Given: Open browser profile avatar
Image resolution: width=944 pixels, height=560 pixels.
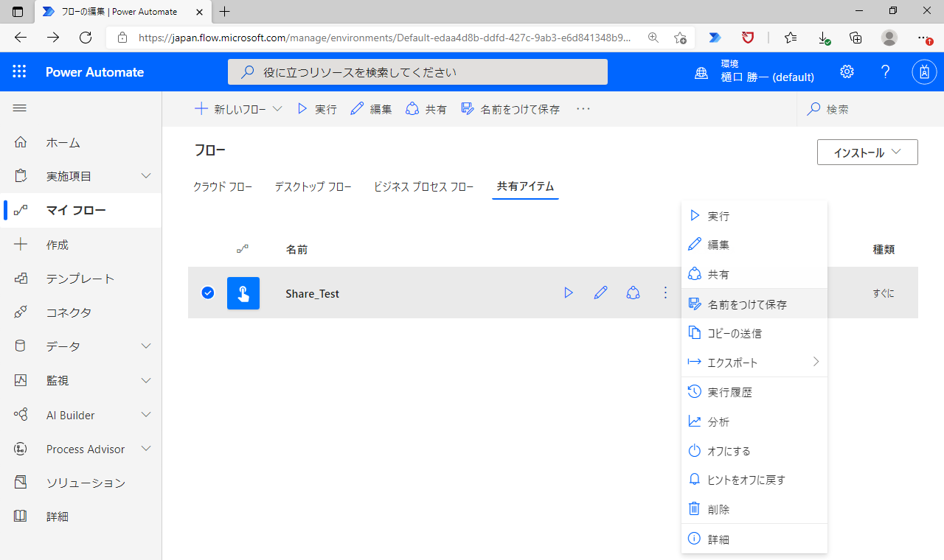Looking at the screenshot, I should click(x=889, y=38).
